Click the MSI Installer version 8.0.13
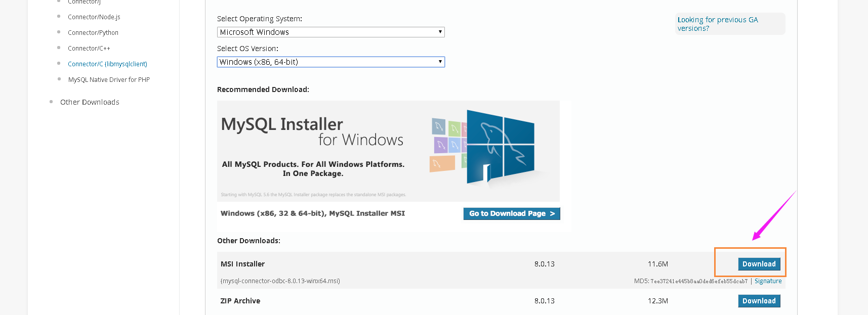This screenshot has height=315, width=868. (545, 264)
